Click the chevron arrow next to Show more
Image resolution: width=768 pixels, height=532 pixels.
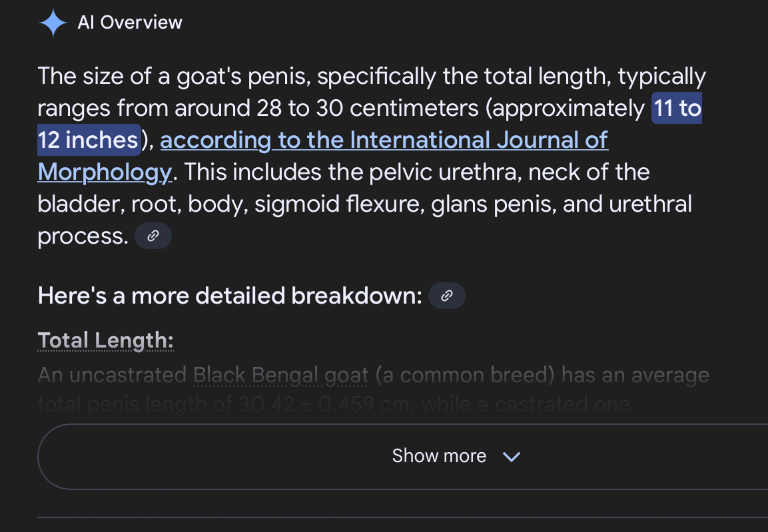pyautogui.click(x=512, y=457)
